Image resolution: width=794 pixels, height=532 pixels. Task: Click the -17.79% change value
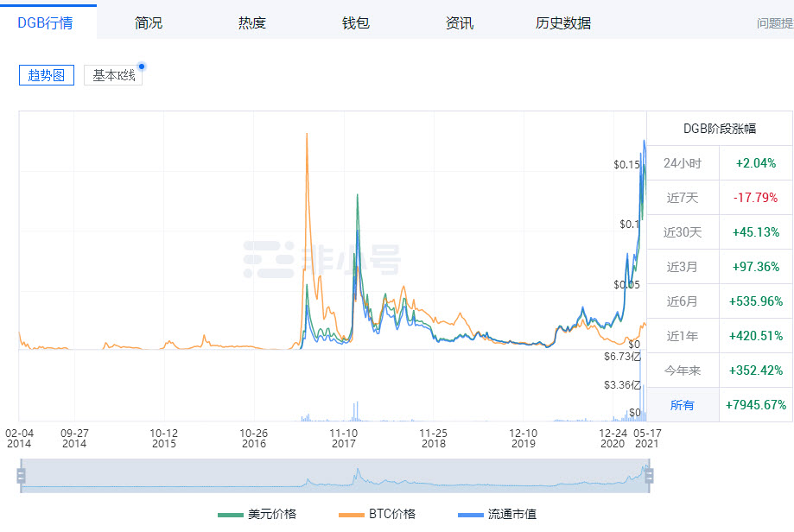pyautogui.click(x=755, y=198)
